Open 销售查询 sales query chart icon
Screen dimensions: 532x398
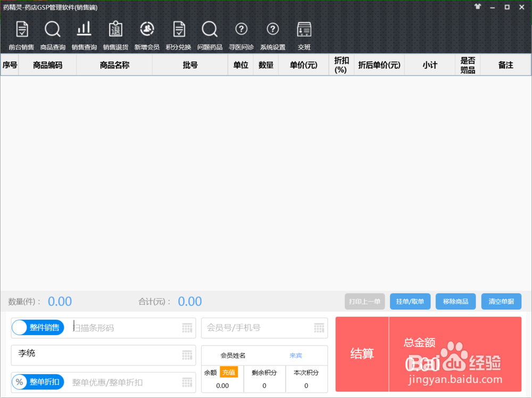pyautogui.click(x=84, y=35)
